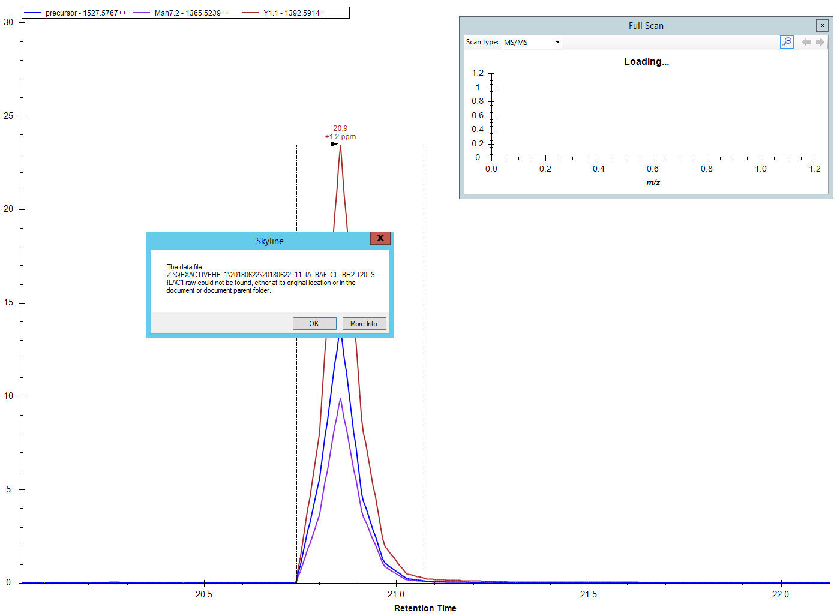Select the Man7.2 1365.5239++ legend entry
The image size is (840, 616).
click(191, 13)
